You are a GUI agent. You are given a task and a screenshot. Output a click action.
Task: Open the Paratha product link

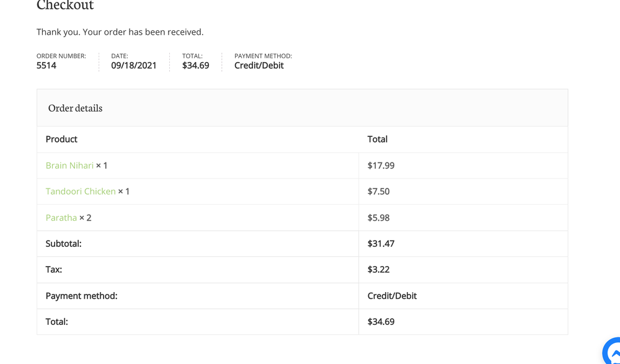click(x=61, y=218)
